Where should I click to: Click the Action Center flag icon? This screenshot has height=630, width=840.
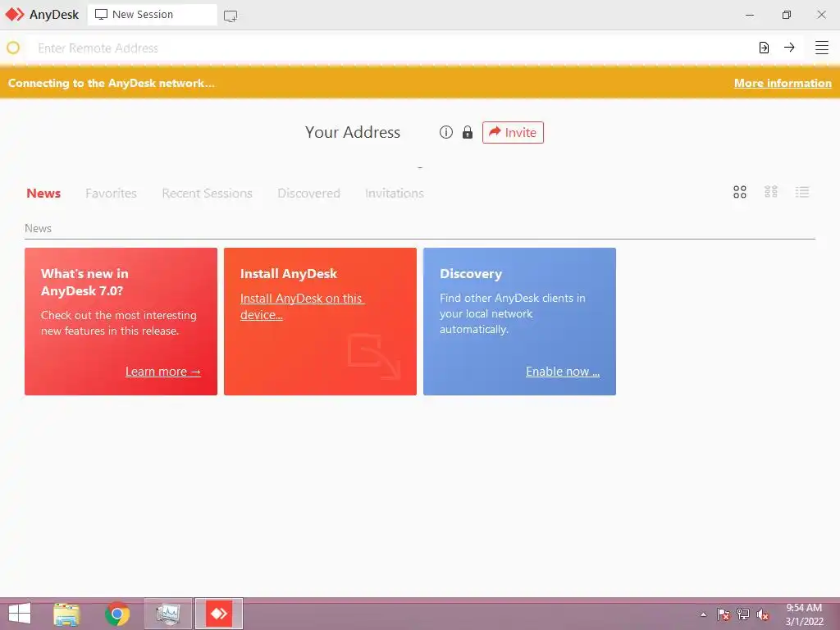pos(723,614)
